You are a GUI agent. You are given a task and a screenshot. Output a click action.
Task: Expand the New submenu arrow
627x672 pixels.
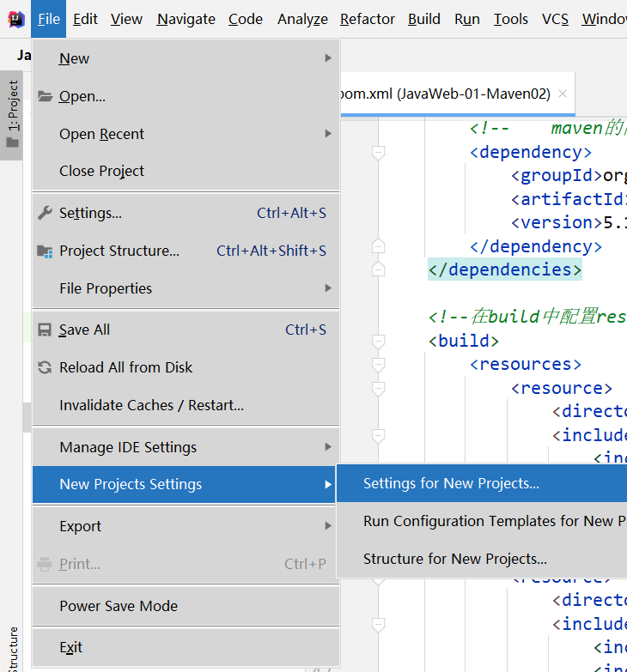point(328,58)
